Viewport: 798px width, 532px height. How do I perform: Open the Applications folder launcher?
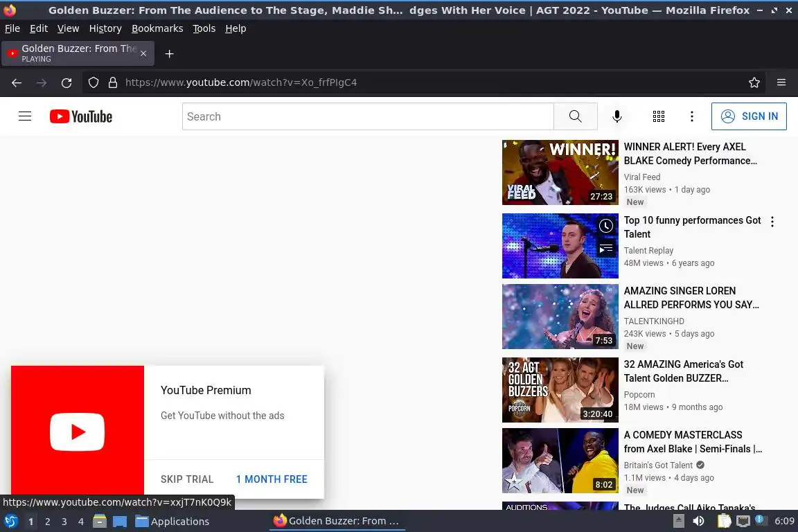click(172, 522)
